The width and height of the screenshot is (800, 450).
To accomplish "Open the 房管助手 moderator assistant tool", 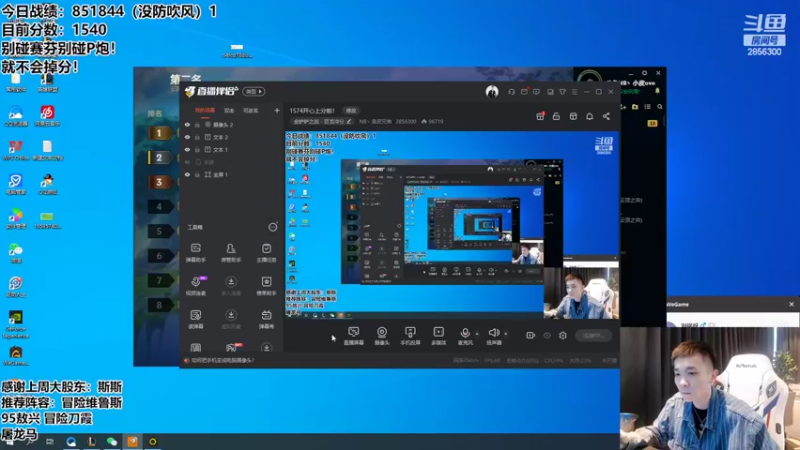I will coord(231,252).
